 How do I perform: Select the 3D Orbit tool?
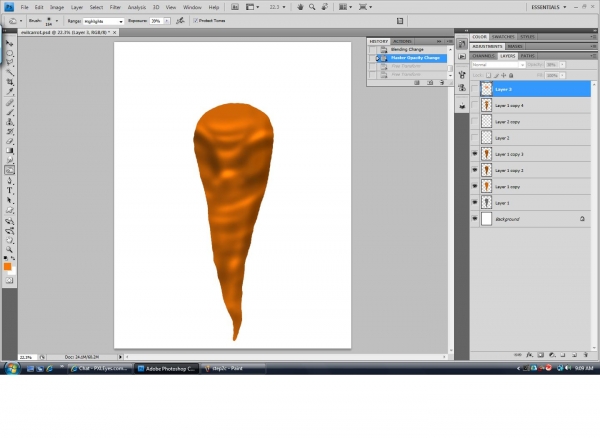click(10, 231)
